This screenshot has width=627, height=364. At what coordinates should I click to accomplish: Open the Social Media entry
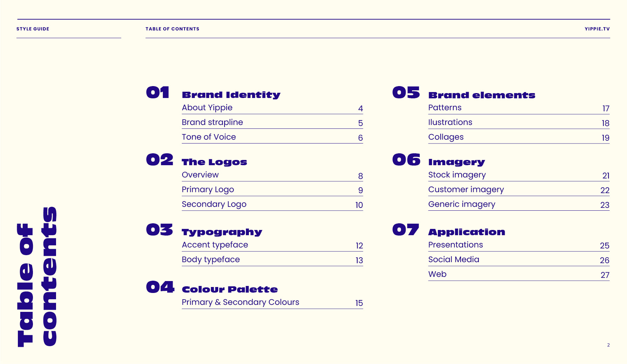point(454,260)
